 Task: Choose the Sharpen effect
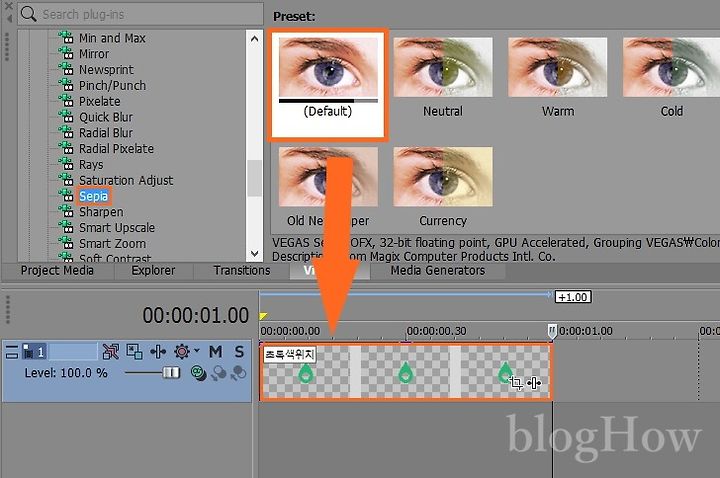[x=101, y=212]
